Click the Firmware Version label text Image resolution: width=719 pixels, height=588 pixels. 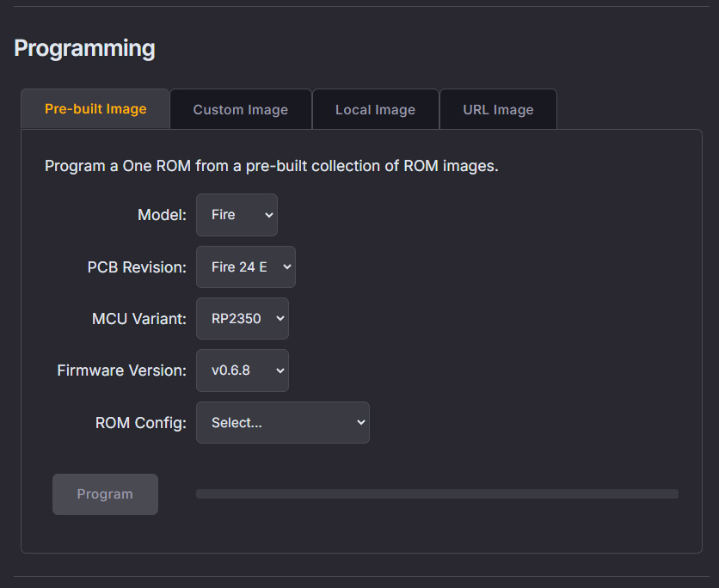[x=121, y=371]
